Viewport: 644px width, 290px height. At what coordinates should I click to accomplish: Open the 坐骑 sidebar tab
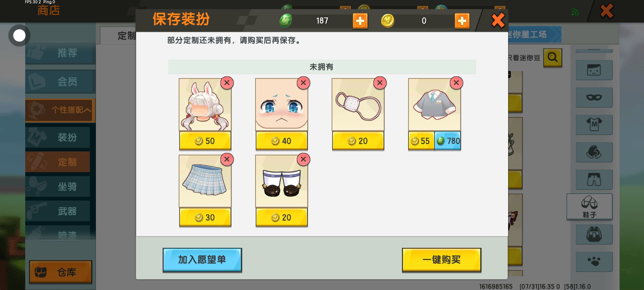point(58,186)
